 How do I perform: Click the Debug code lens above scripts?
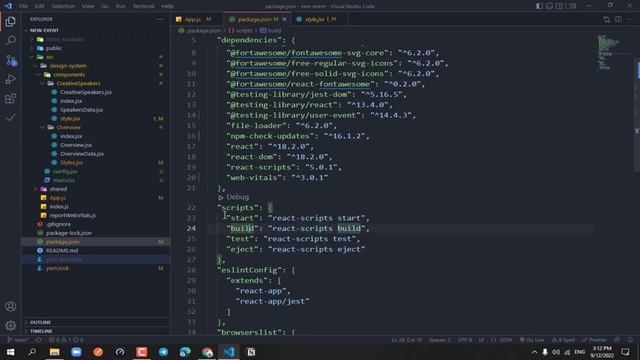(x=237, y=197)
